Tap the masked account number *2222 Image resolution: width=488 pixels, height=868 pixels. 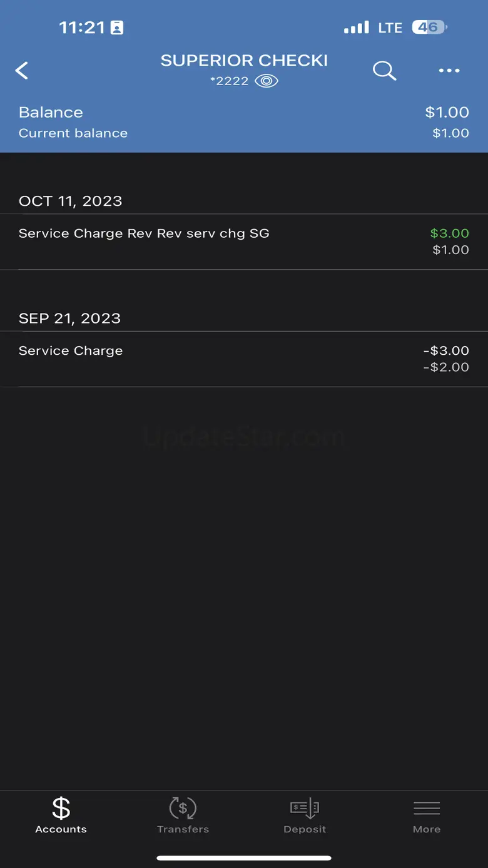click(x=230, y=81)
